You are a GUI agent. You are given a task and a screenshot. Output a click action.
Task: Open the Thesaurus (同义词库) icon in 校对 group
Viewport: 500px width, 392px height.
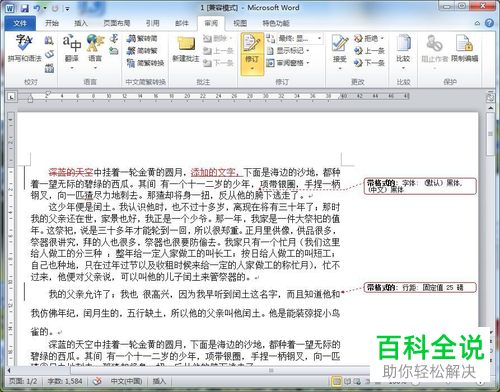(x=49, y=54)
